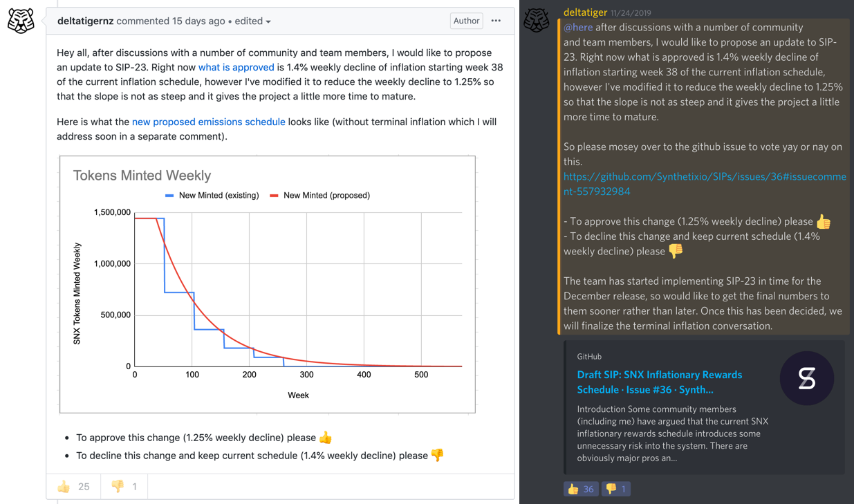Click Synthetix logo thumbnail in GitHub embed
854x504 pixels.
click(807, 378)
